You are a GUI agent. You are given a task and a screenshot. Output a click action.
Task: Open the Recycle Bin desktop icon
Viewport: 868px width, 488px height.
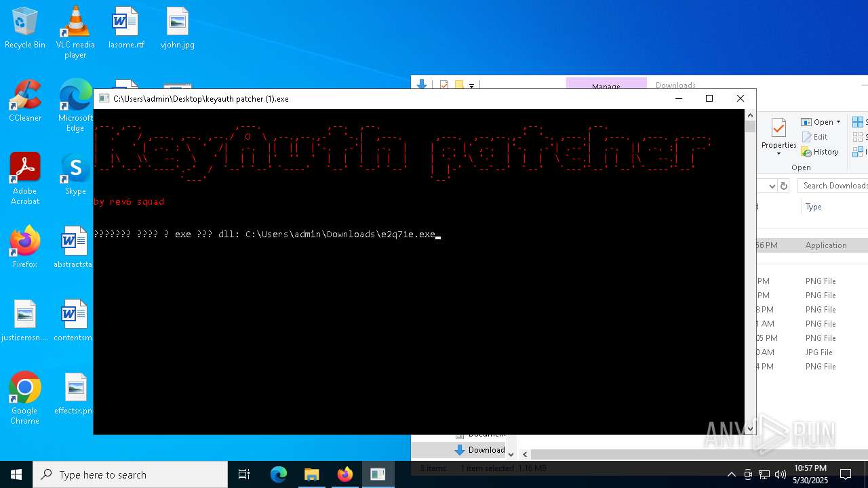(x=25, y=28)
